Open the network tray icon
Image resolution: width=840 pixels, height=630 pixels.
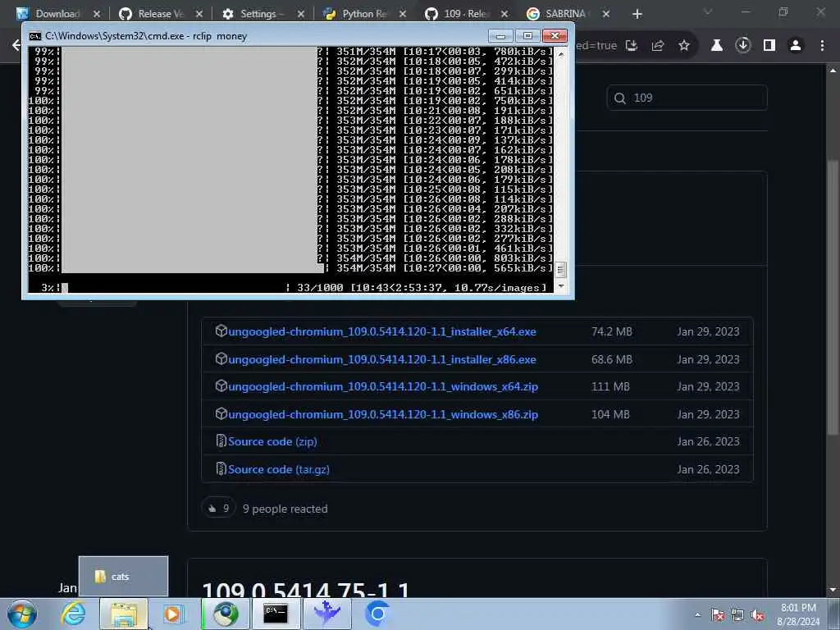coord(737,615)
